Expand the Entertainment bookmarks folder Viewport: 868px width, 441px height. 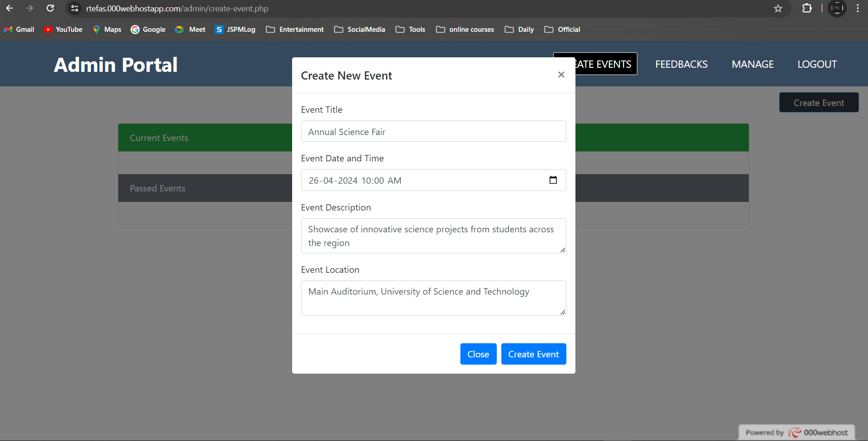tap(295, 29)
